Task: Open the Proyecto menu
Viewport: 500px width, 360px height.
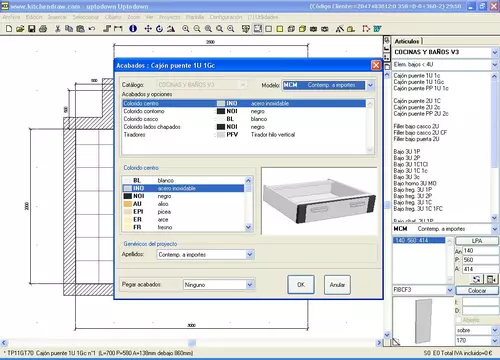Action: pyautogui.click(x=169, y=17)
